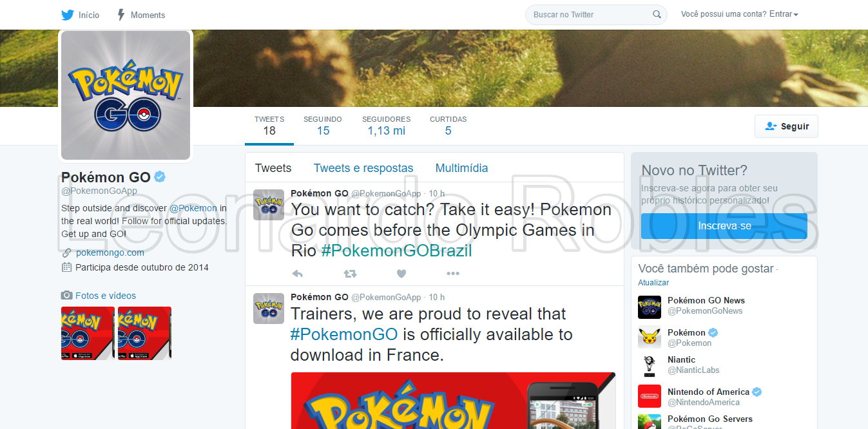868x429 pixels.
Task: Click 'Participa desde outubro de 2014' text
Action: coord(142,267)
